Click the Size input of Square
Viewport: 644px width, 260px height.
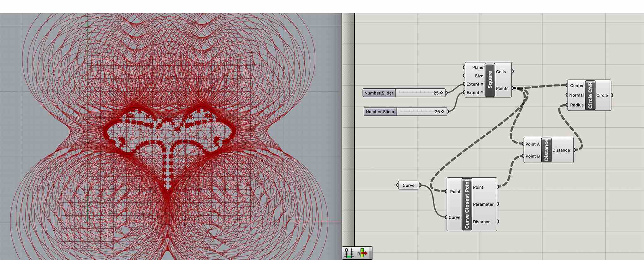[x=479, y=76]
